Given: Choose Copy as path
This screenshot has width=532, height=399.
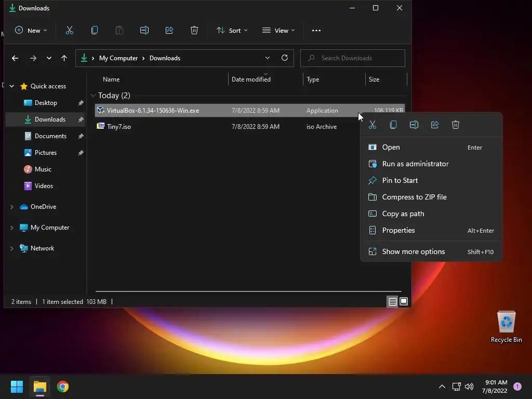Looking at the screenshot, I should (x=431, y=214).
